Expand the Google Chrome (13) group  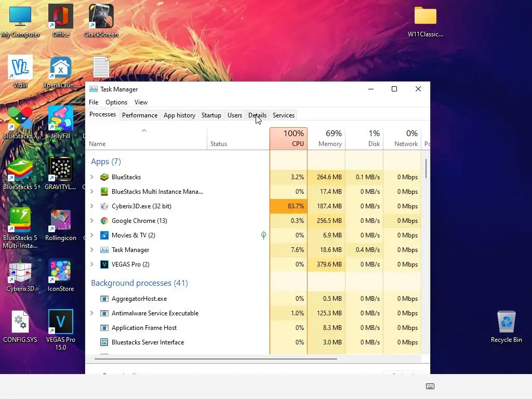click(x=91, y=221)
